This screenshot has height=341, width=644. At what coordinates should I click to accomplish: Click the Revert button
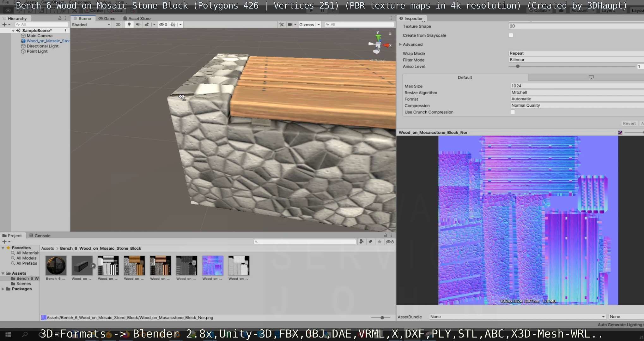(629, 123)
